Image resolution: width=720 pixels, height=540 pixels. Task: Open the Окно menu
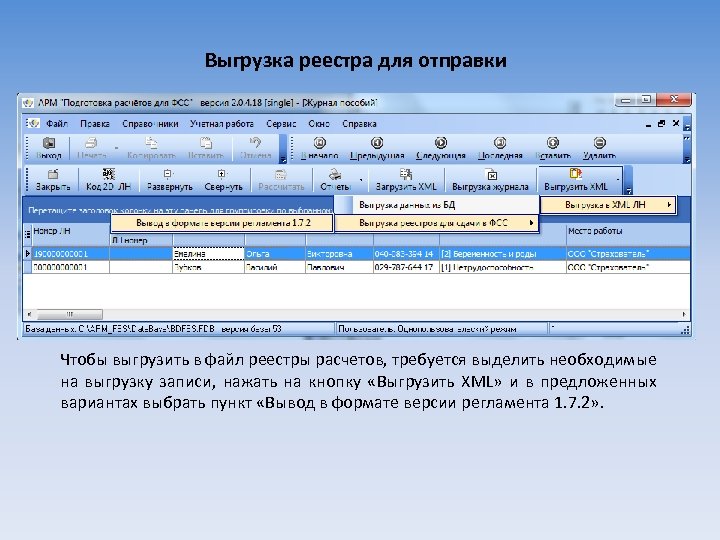[319, 124]
